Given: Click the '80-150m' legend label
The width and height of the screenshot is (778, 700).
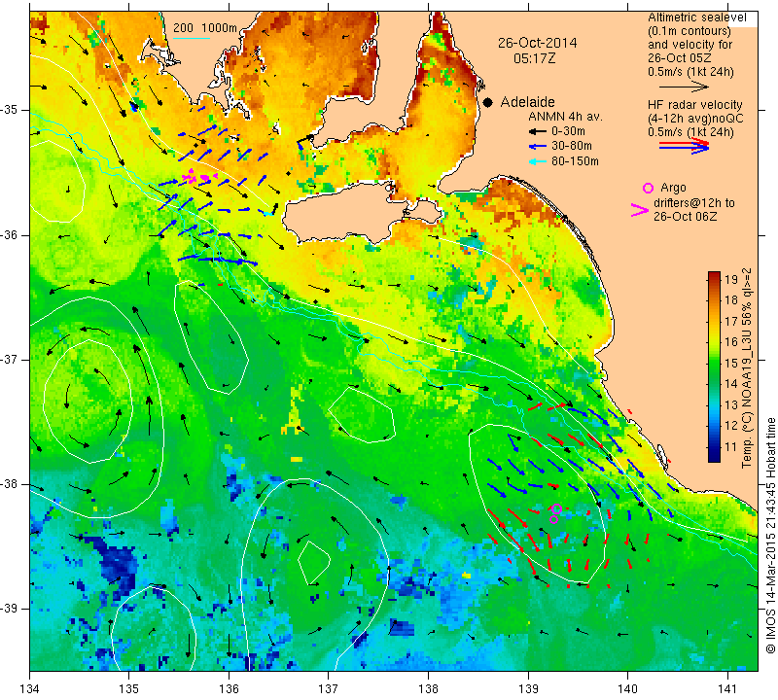Looking at the screenshot, I should pos(575,161).
